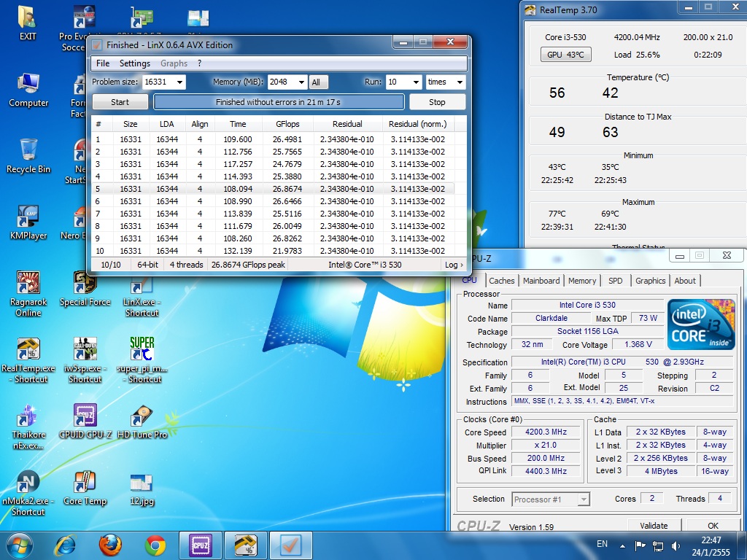Switch to CPU-Z Caches tab

502,281
